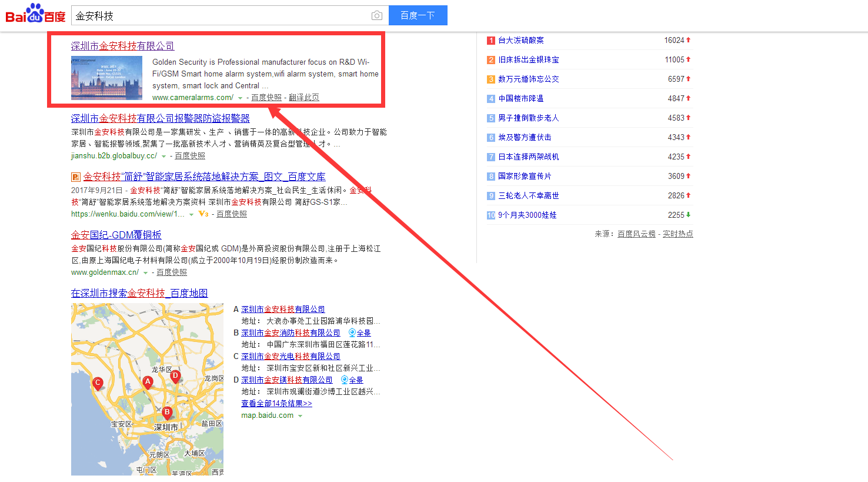Click search count 2255 in hot list
The height and width of the screenshot is (482, 868).
[676, 215]
